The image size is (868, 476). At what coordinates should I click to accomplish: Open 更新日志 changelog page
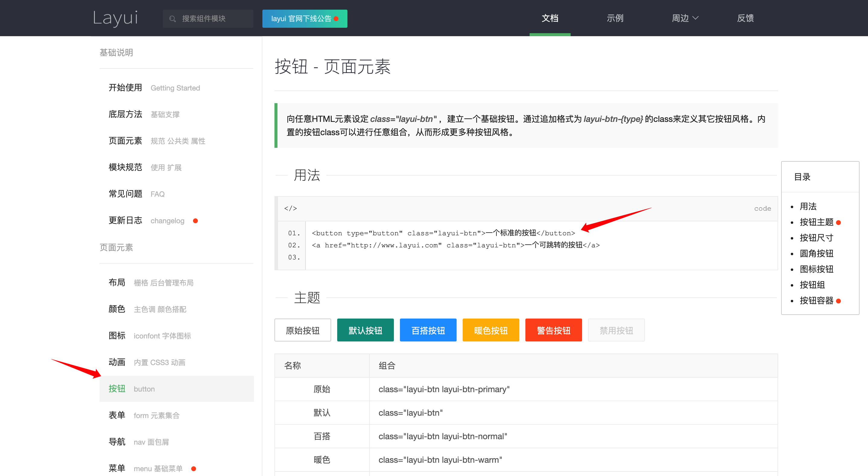[x=176, y=221]
